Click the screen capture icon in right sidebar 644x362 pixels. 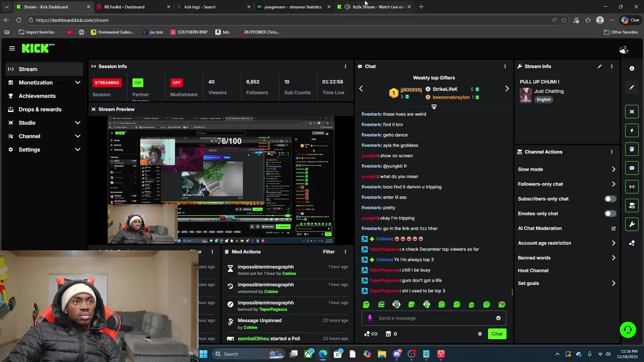(632, 112)
